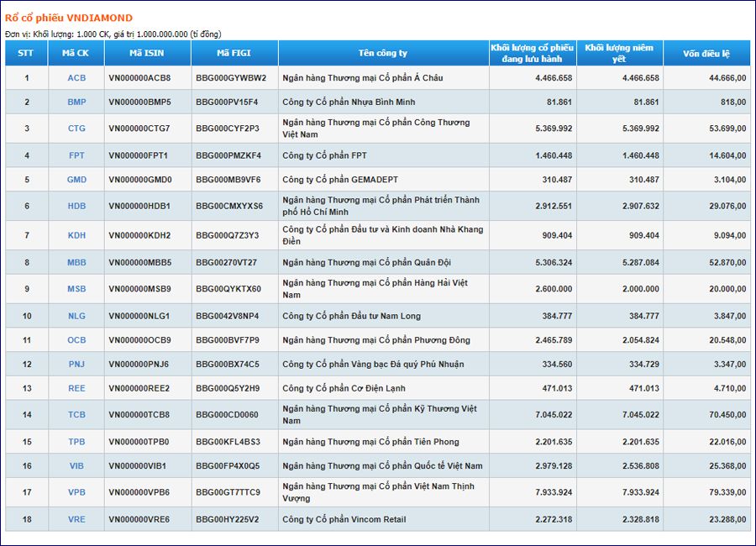Click the TPB ticker link
This screenshot has width=756, height=546.
pyautogui.click(x=76, y=442)
